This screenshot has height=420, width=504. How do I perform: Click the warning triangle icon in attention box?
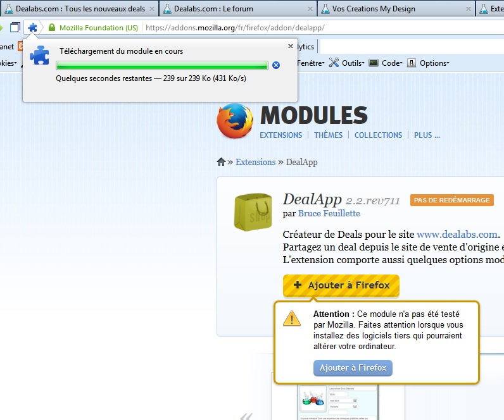292,319
